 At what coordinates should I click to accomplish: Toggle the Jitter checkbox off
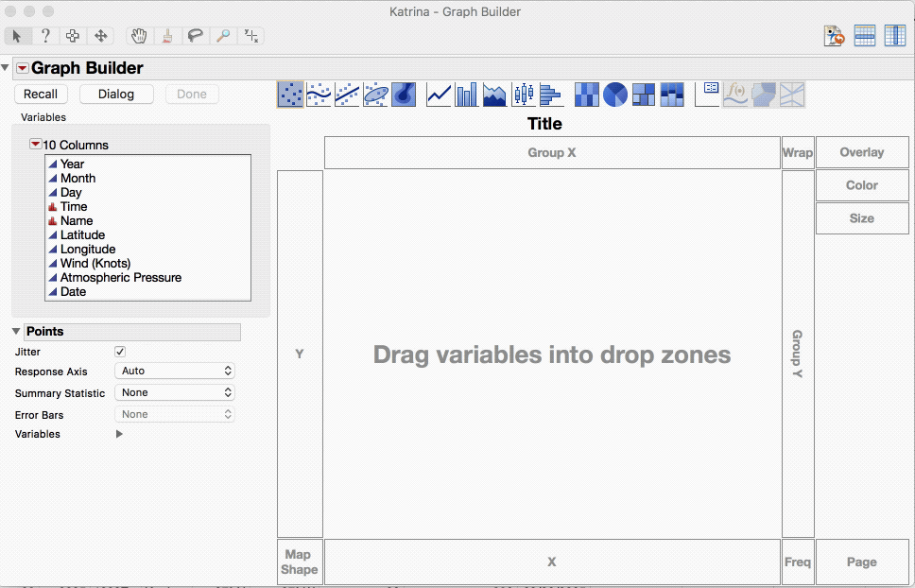(120, 351)
